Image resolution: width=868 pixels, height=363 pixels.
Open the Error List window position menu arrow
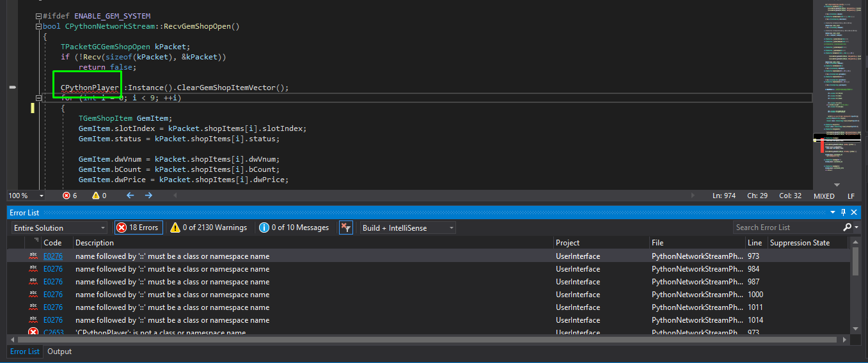[x=833, y=212]
